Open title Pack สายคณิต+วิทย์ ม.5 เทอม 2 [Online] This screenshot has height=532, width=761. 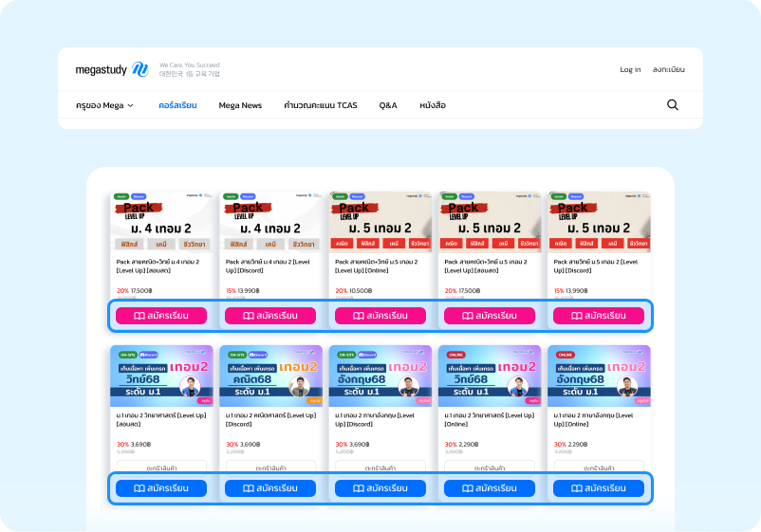(376, 266)
